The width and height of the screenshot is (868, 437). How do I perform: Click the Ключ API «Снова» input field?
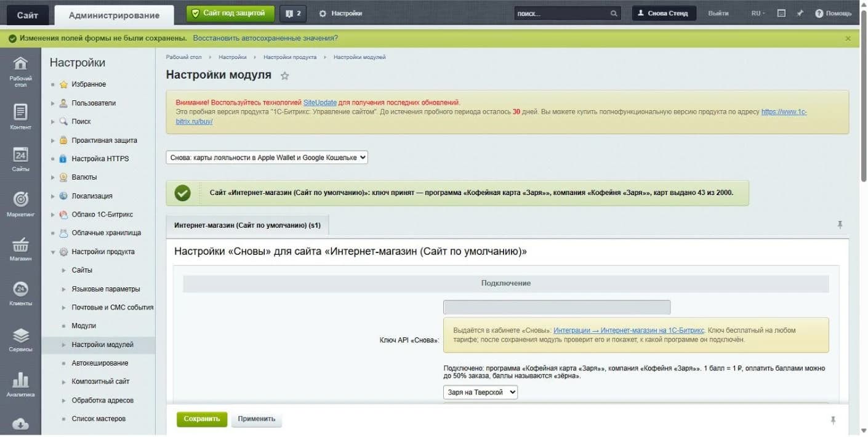tap(557, 307)
